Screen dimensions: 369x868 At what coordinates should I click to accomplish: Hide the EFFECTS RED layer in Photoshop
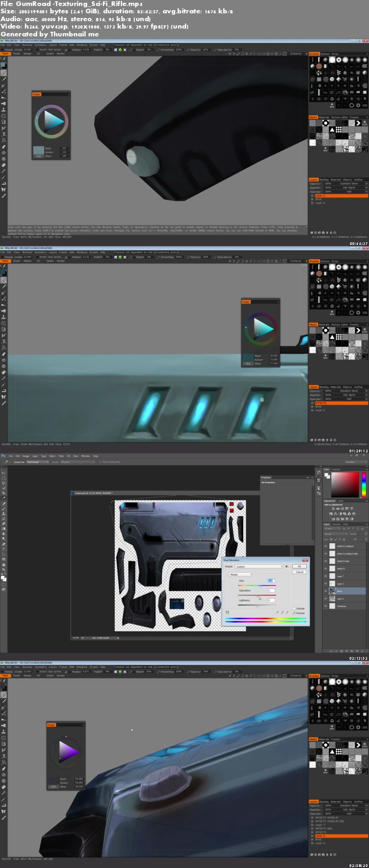click(326, 561)
